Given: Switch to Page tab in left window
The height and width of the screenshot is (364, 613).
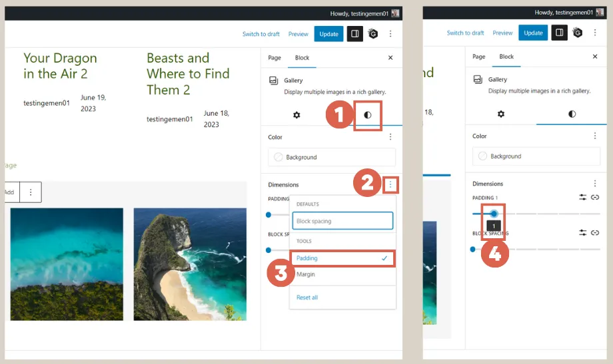Looking at the screenshot, I should pyautogui.click(x=275, y=58).
